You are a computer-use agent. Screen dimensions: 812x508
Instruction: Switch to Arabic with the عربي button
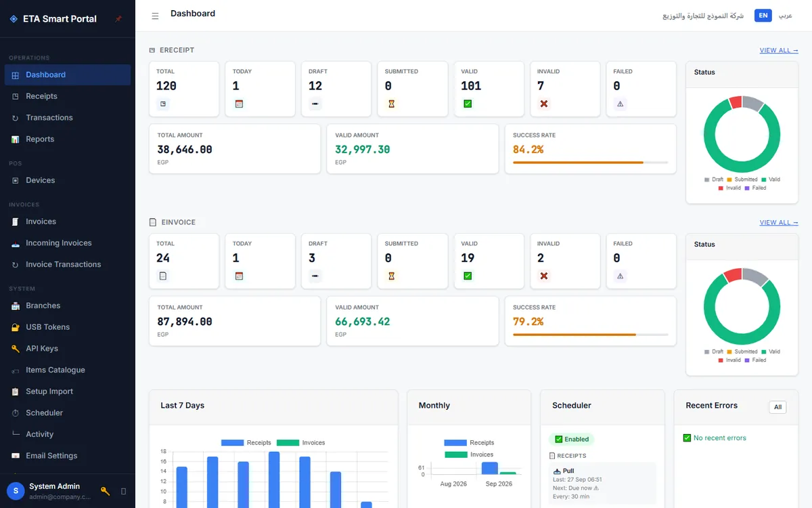click(x=785, y=16)
